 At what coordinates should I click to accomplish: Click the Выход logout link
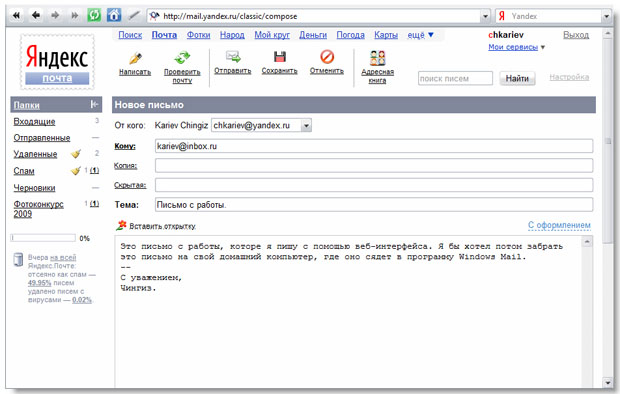(x=576, y=35)
